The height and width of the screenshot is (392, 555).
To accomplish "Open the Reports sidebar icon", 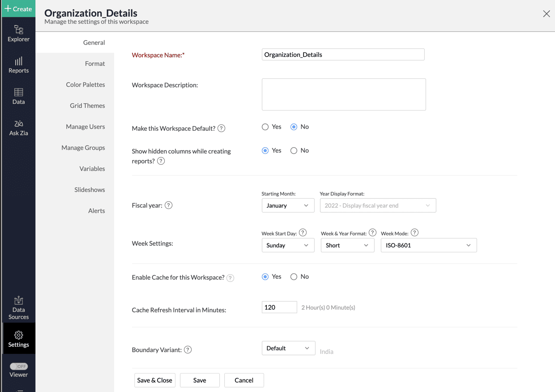I will 18,65.
